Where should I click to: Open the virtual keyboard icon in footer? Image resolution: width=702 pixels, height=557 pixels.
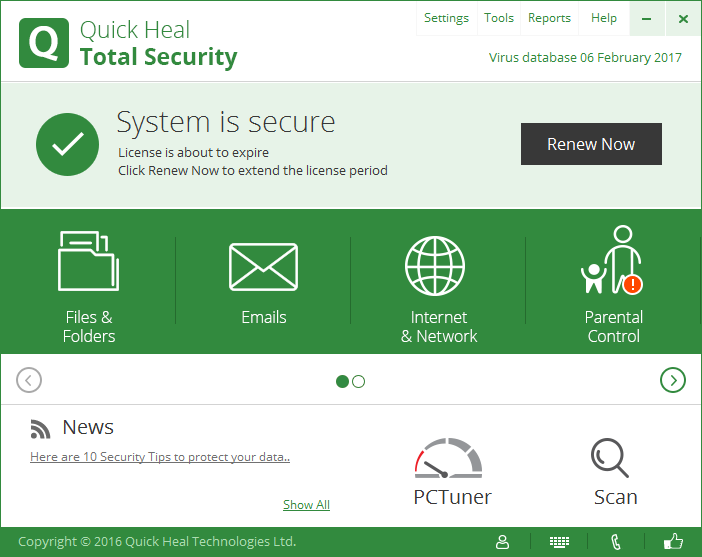click(x=560, y=542)
